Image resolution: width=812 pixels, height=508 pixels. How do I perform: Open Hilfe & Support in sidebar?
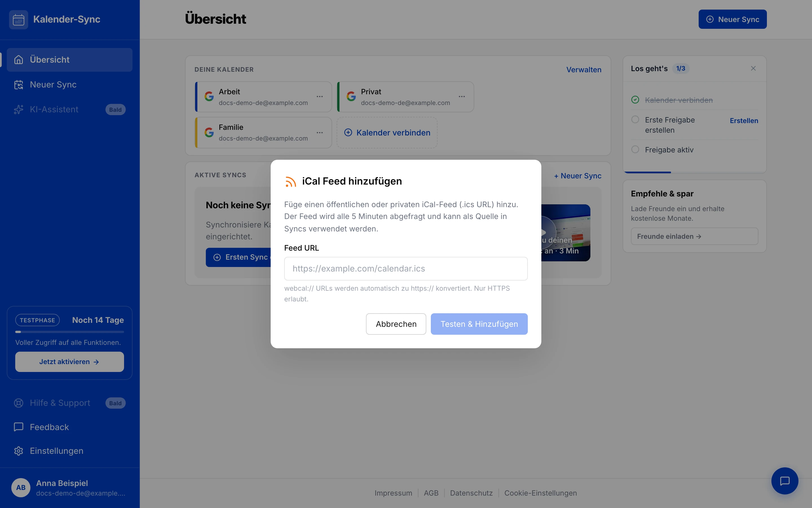pos(69,403)
